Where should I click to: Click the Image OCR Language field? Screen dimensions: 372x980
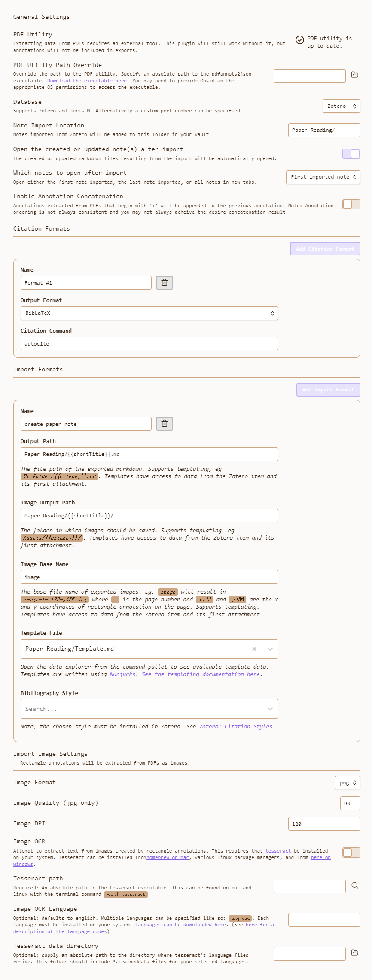point(324,920)
